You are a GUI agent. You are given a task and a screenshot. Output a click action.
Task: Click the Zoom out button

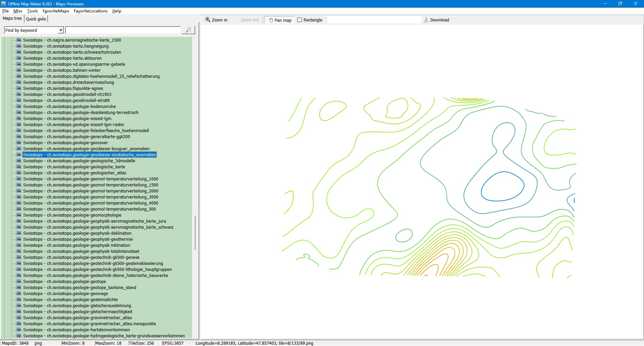point(250,20)
